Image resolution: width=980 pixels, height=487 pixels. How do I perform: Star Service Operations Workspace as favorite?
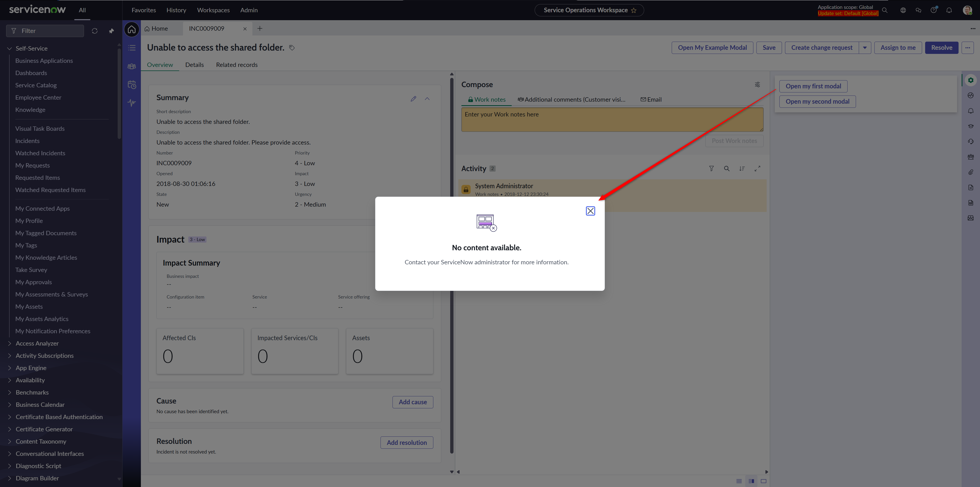pos(633,10)
